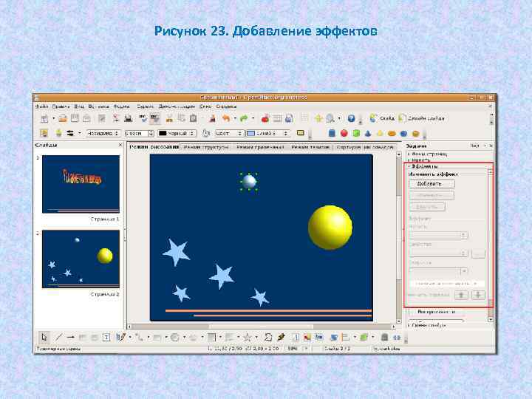Select the red 3D sphere shape
Image resolution: width=532 pixels, height=399 pixels.
pos(344,133)
